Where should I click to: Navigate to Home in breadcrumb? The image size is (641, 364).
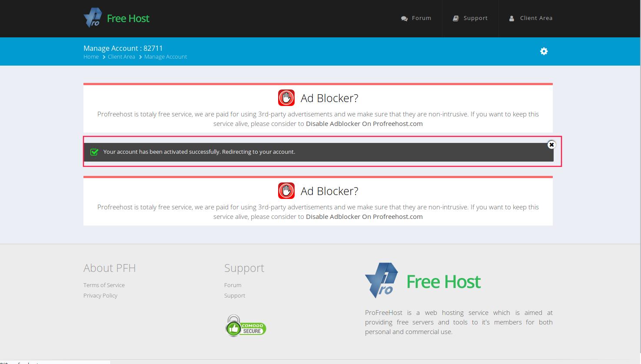[91, 57]
